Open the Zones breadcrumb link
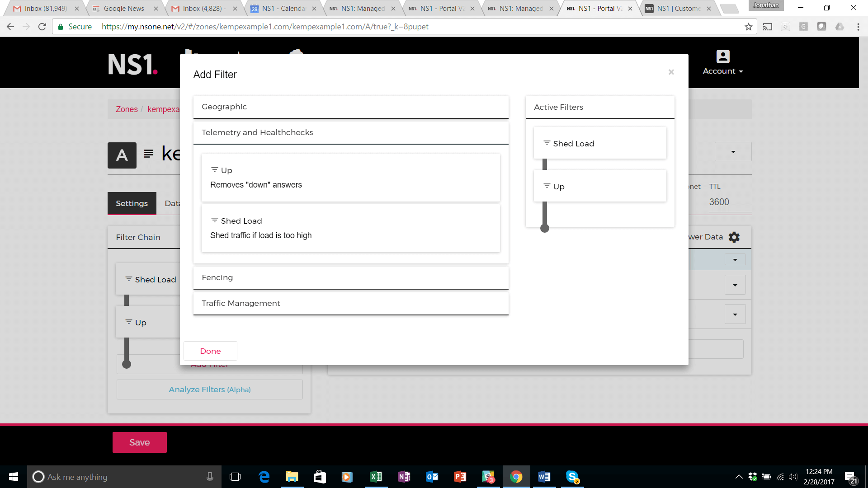 coord(127,109)
